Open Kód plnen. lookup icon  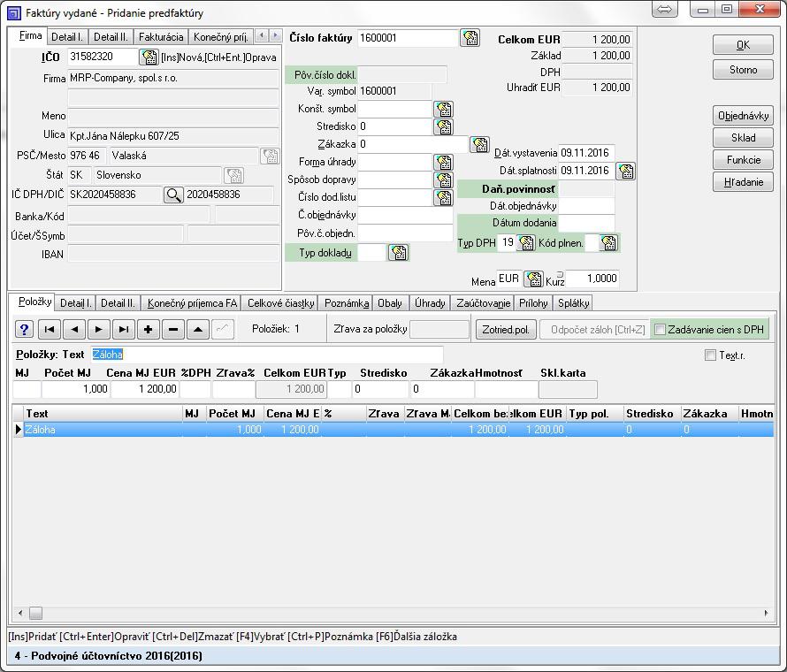click(x=609, y=243)
